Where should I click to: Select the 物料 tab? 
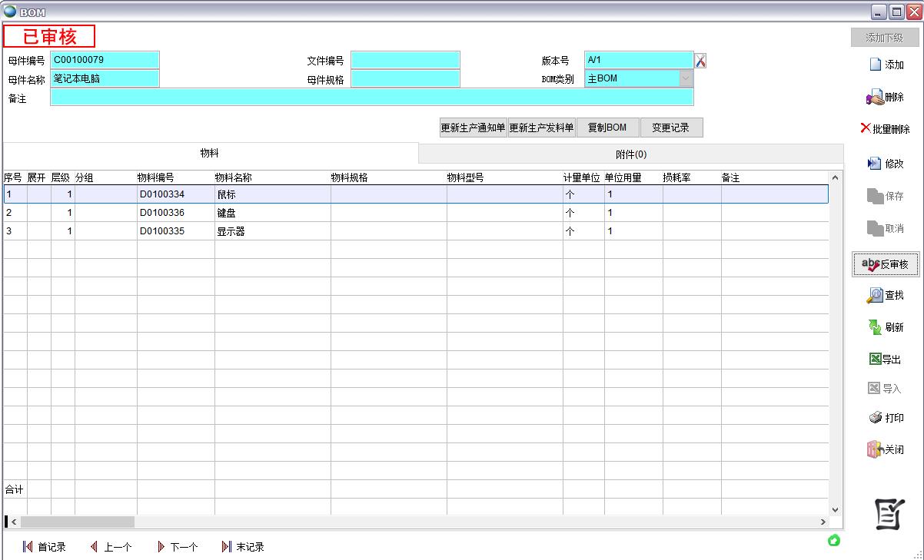[210, 154]
